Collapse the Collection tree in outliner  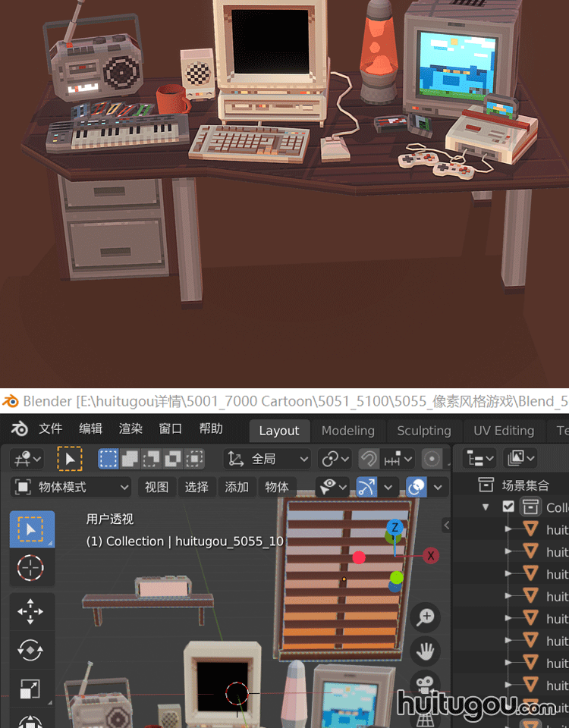click(486, 507)
